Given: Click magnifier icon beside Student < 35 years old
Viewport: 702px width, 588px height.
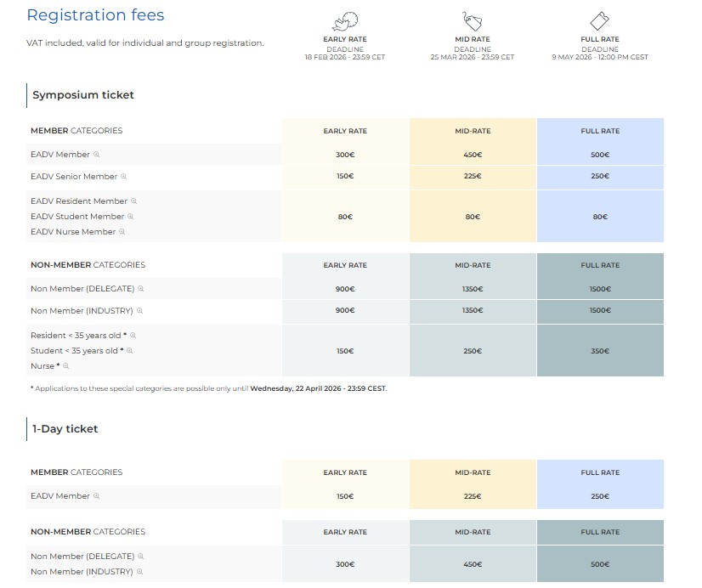Looking at the screenshot, I should pos(130,351).
